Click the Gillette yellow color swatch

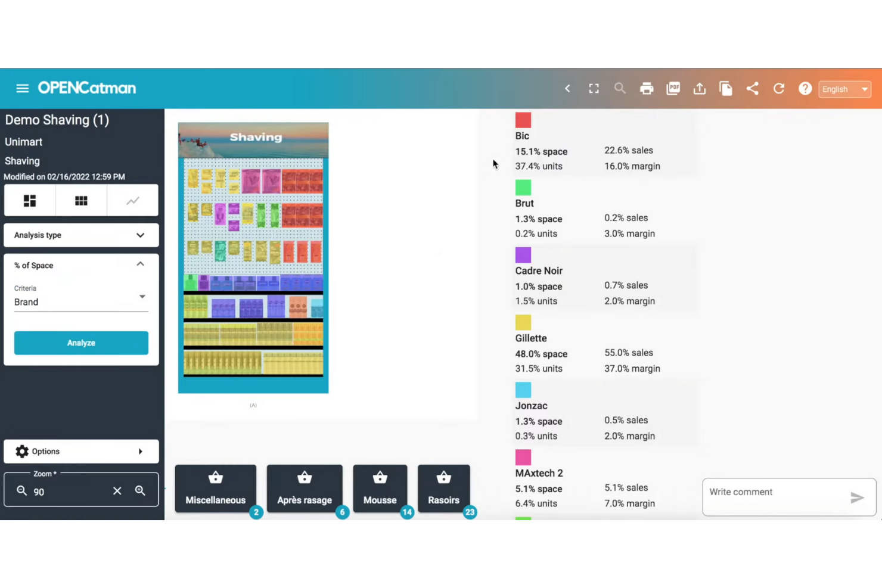pyautogui.click(x=523, y=322)
